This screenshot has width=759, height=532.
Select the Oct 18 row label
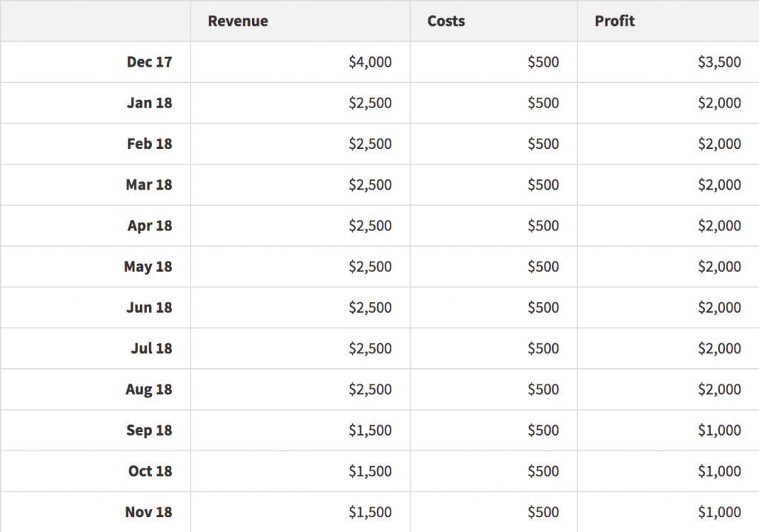[x=150, y=471]
